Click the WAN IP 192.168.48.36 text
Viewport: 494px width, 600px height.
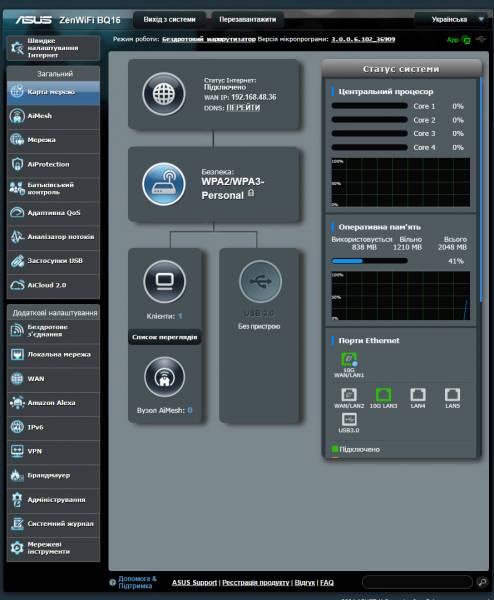[x=253, y=97]
